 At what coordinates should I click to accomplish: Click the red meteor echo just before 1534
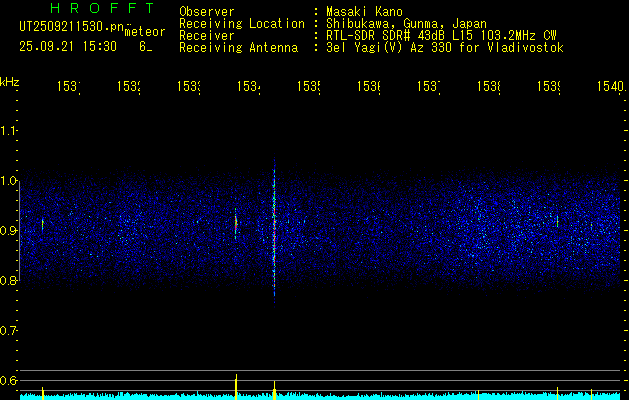(236, 224)
